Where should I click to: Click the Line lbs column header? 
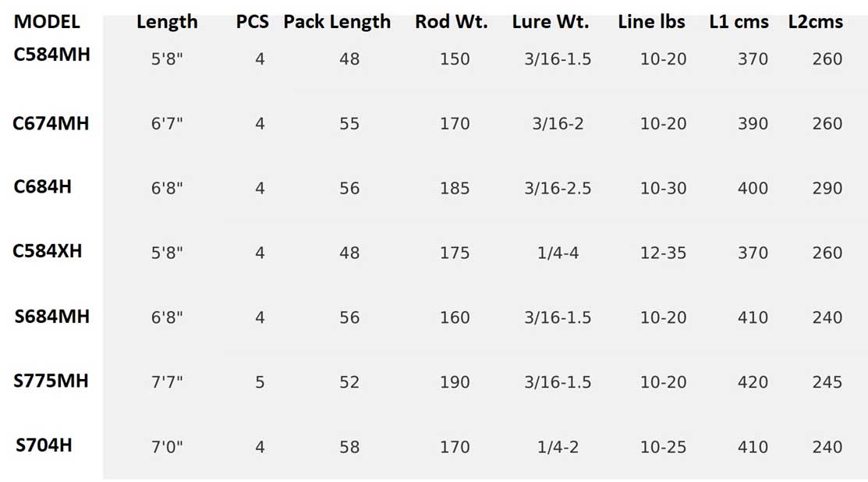pyautogui.click(x=651, y=22)
